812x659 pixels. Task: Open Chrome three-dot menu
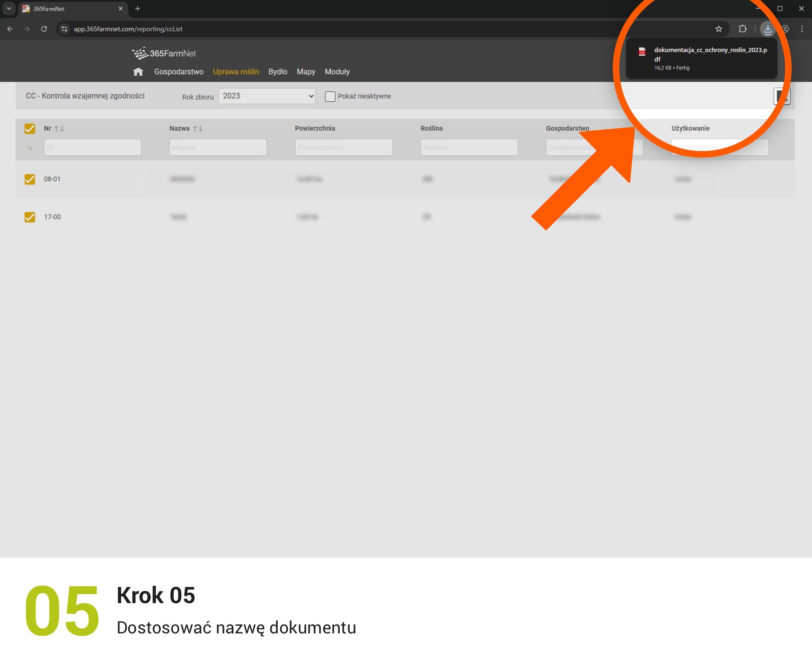click(802, 29)
